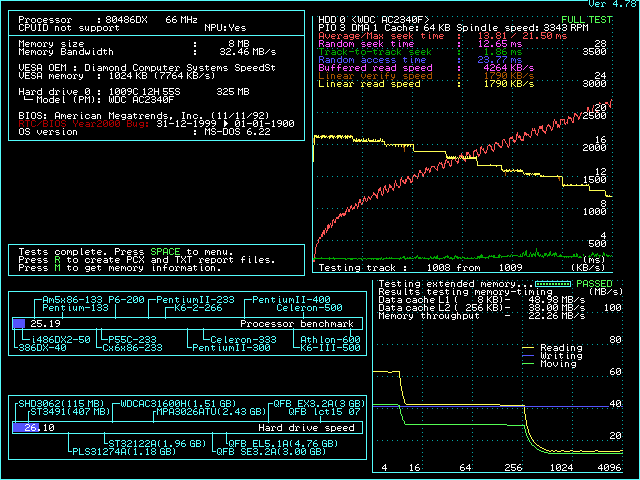Click the Ver 4.78 version label
Screen dimensions: 640x480
[x=612, y=4]
